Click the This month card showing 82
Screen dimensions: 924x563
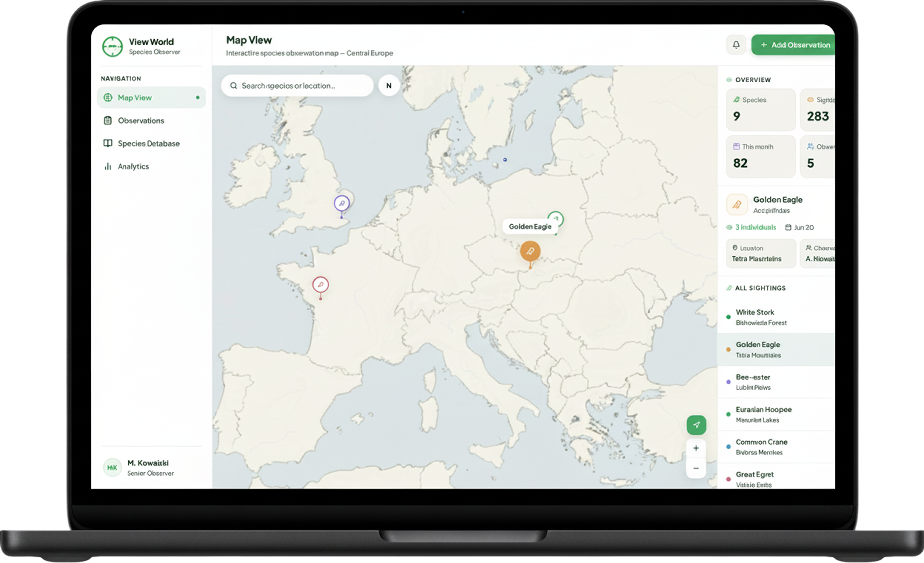[x=760, y=156]
